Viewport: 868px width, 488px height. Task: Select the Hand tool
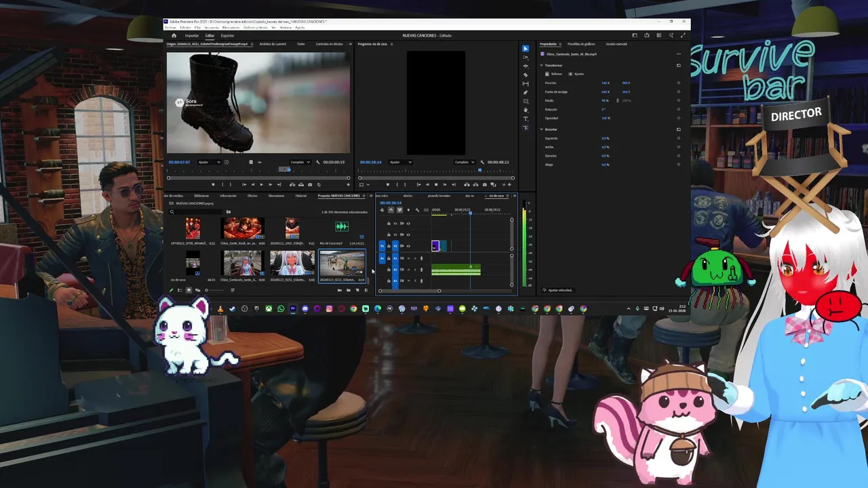pyautogui.click(x=526, y=110)
